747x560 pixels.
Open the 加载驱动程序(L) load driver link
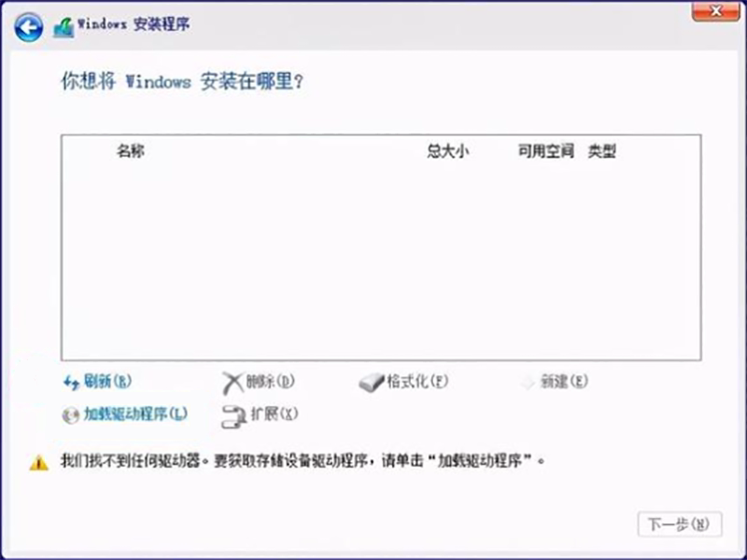pos(135,414)
